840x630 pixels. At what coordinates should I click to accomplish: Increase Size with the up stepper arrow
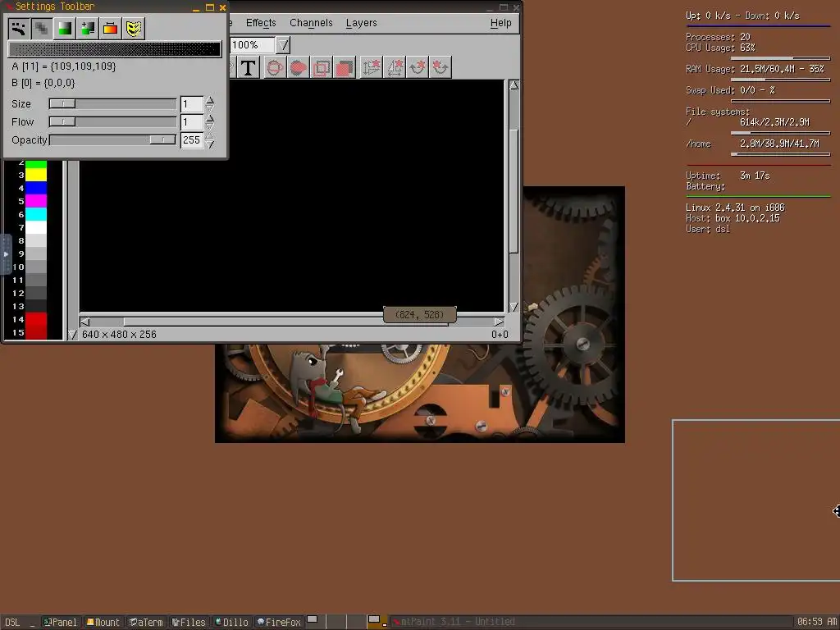tap(210, 100)
